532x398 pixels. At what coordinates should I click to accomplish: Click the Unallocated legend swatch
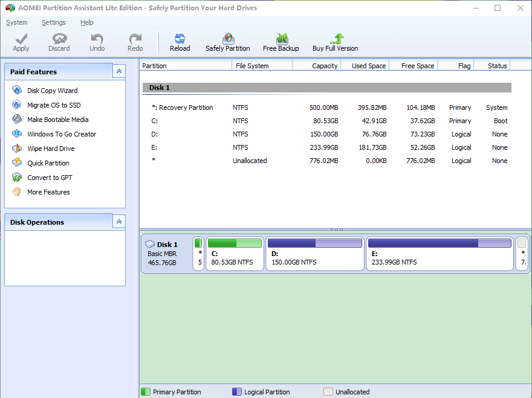pos(328,391)
